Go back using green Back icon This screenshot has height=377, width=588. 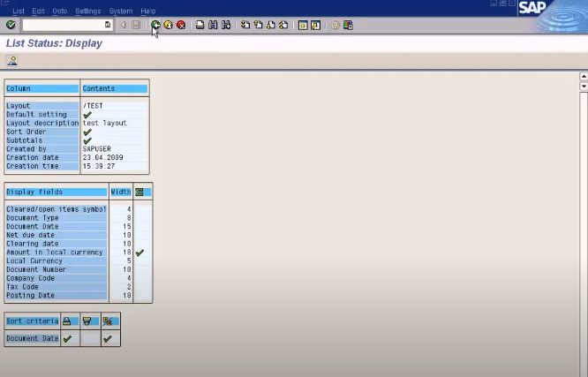coord(155,25)
